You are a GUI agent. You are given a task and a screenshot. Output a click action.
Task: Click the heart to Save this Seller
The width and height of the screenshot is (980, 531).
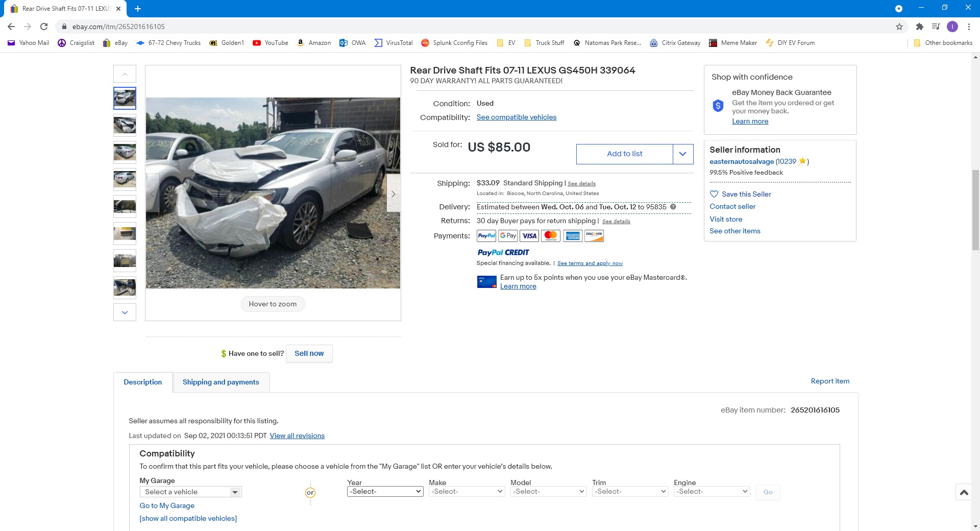(714, 194)
